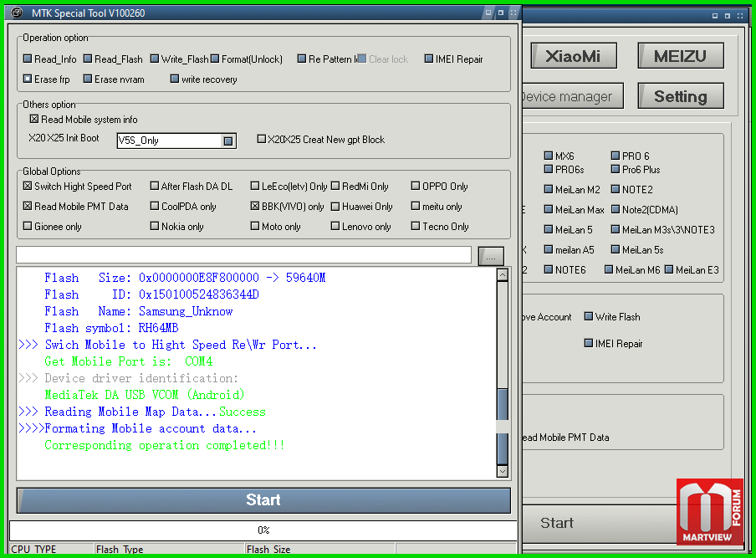The height and width of the screenshot is (558, 756).
Task: Tick the Moto only checkbox
Action: tap(254, 226)
